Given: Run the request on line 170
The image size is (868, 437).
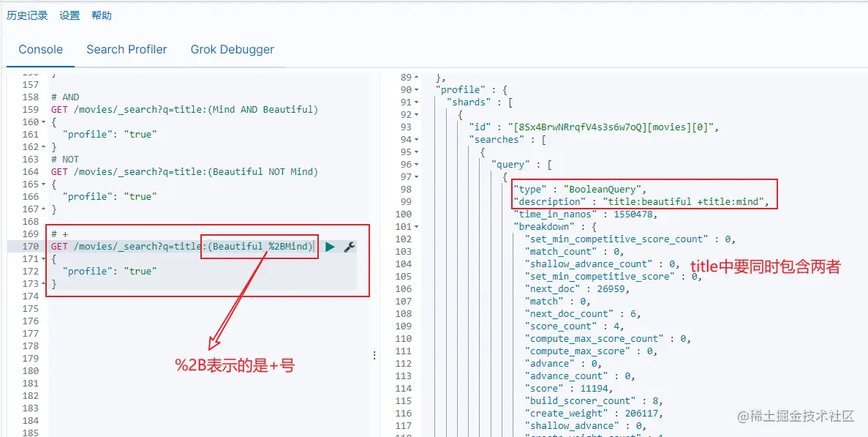Looking at the screenshot, I should (x=330, y=247).
